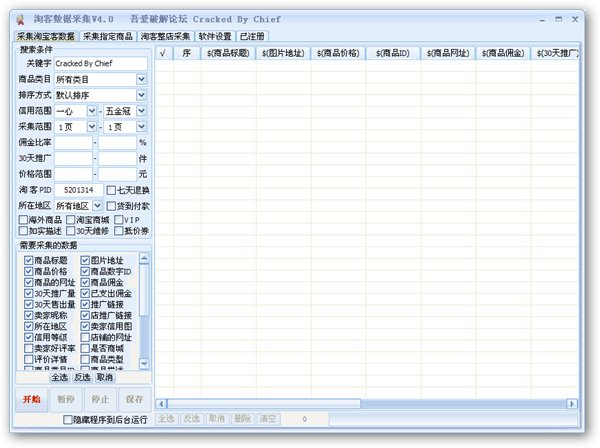Click data list scroll down arrow
Image resolution: width=600 pixels, height=448 pixels.
(x=144, y=363)
